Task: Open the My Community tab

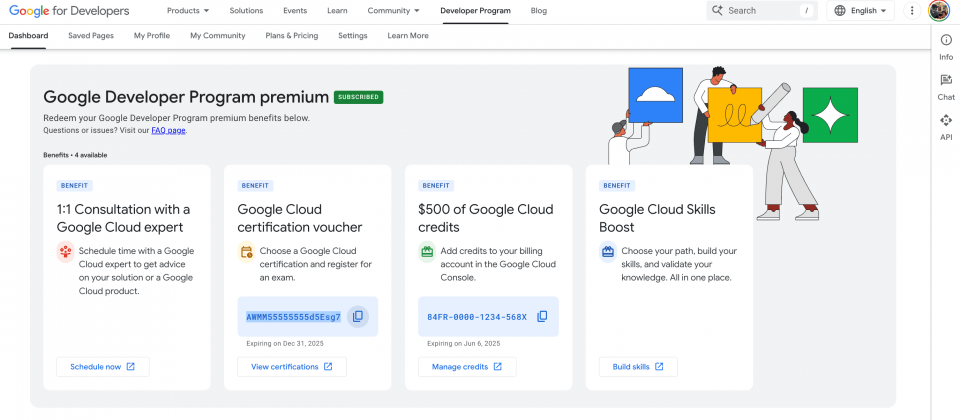Action: point(217,36)
